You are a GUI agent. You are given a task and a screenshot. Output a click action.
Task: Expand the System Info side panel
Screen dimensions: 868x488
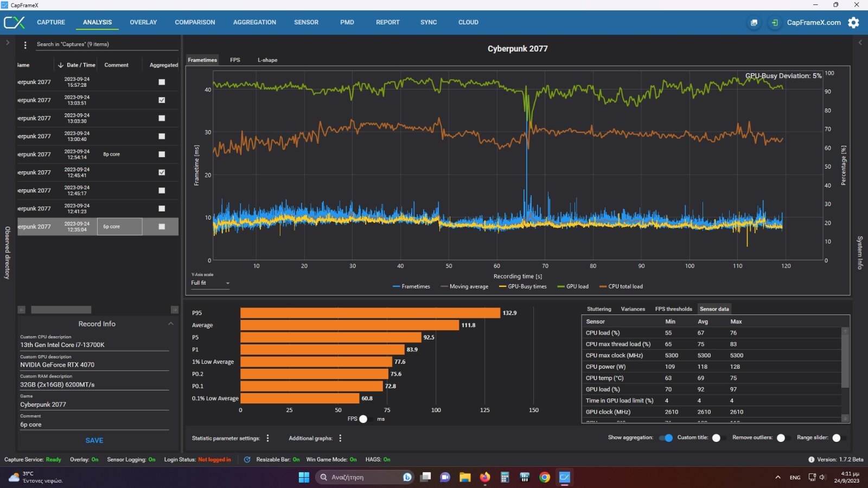860,42
